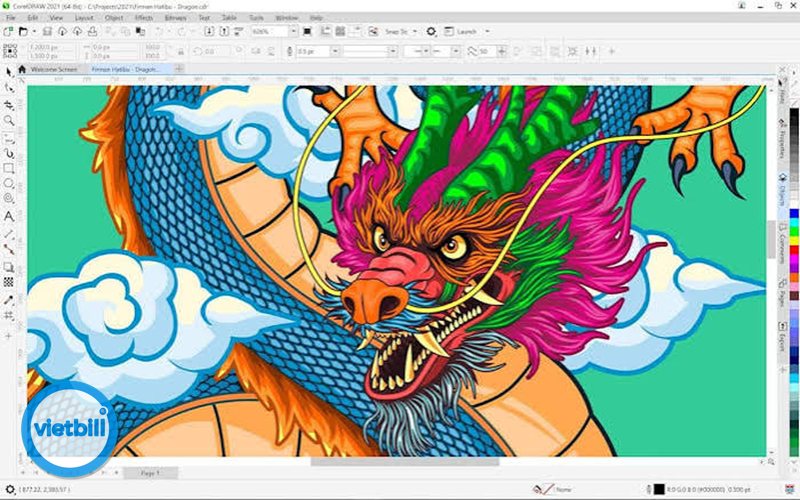Select the Rectangle tool
This screenshot has width=800, height=500.
(x=9, y=168)
